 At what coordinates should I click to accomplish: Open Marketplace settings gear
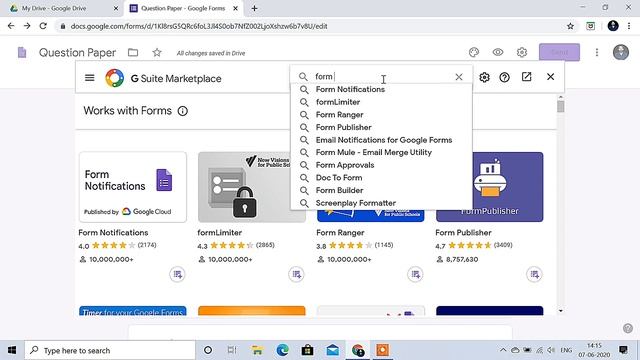(484, 77)
